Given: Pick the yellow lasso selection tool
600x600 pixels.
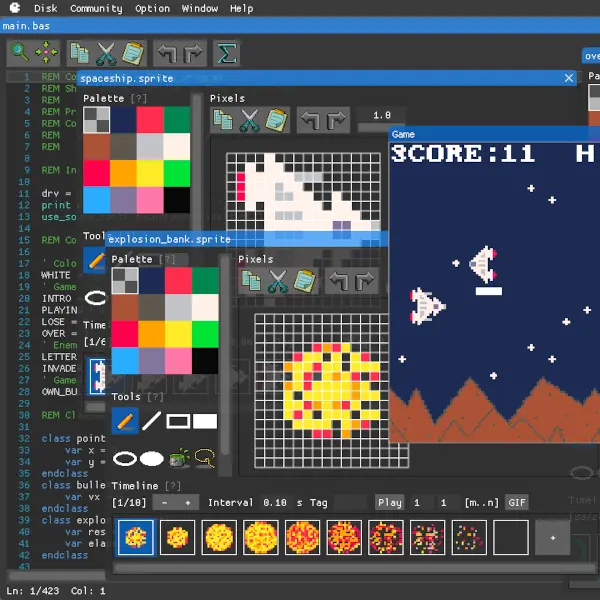Looking at the screenshot, I should click(x=205, y=458).
